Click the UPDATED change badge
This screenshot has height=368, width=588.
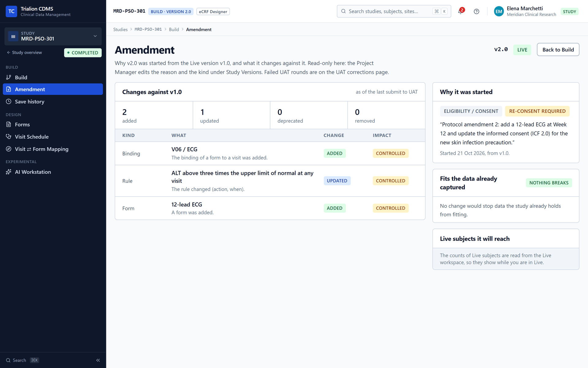click(337, 181)
